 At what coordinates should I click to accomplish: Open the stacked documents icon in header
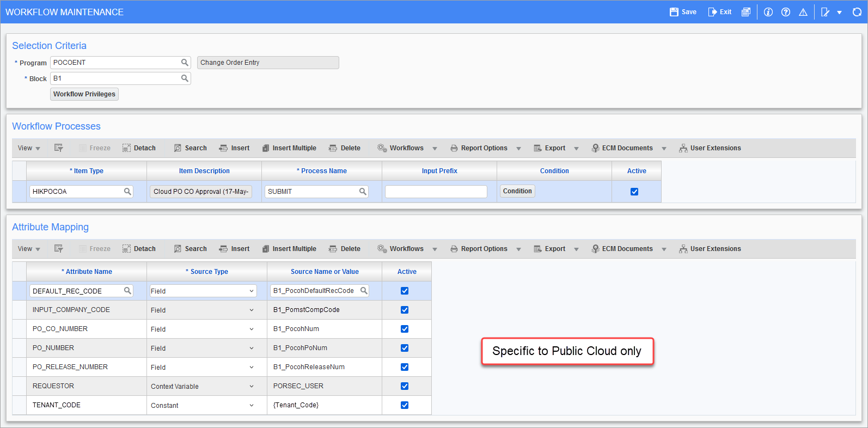(746, 12)
